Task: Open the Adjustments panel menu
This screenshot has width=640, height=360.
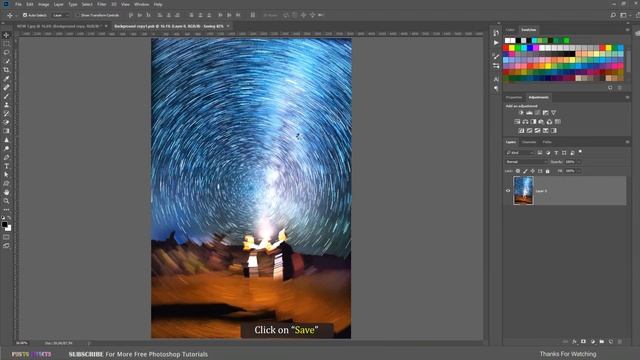Action: click(627, 97)
